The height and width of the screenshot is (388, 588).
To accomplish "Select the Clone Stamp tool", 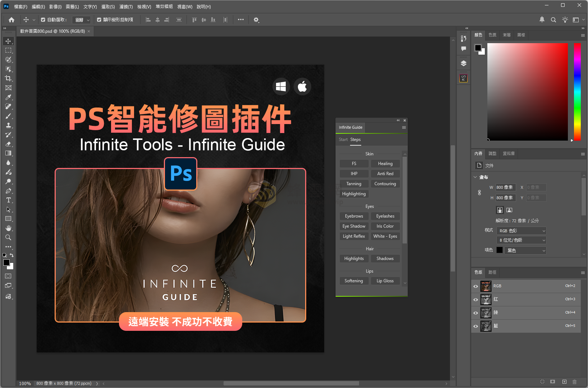I will (8, 125).
